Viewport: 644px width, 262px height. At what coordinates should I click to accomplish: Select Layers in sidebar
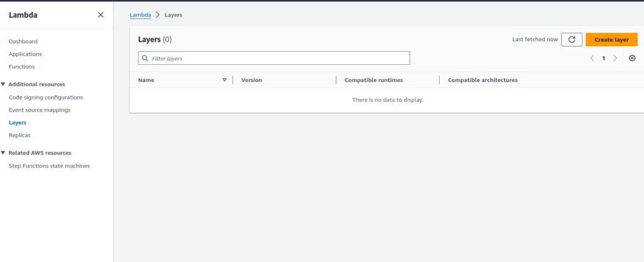(x=17, y=123)
